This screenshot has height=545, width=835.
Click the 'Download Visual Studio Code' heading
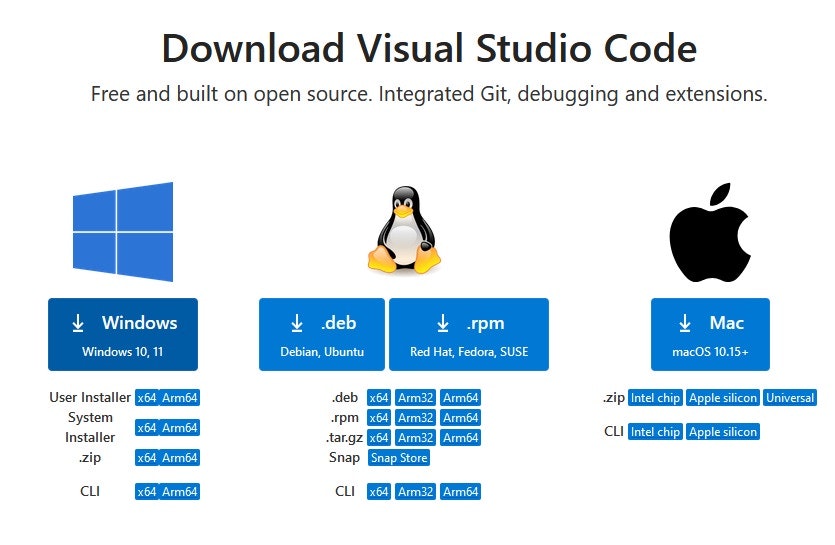(x=429, y=48)
